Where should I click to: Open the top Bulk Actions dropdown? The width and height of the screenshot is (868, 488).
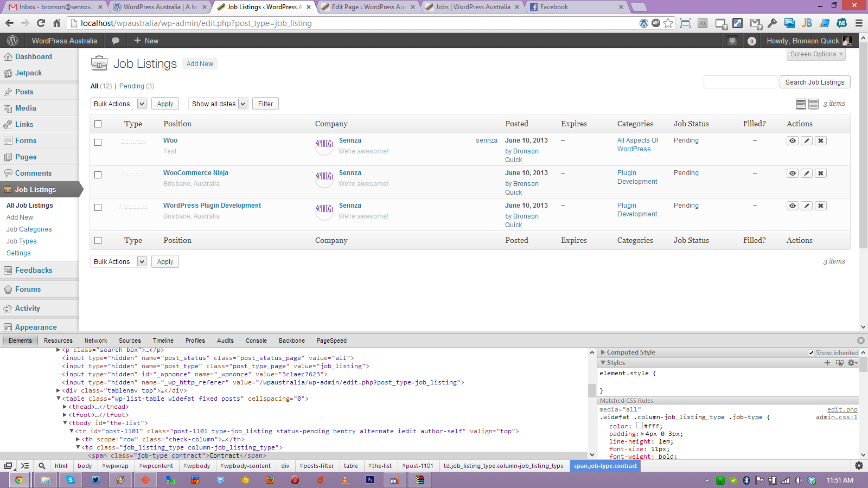[119, 104]
